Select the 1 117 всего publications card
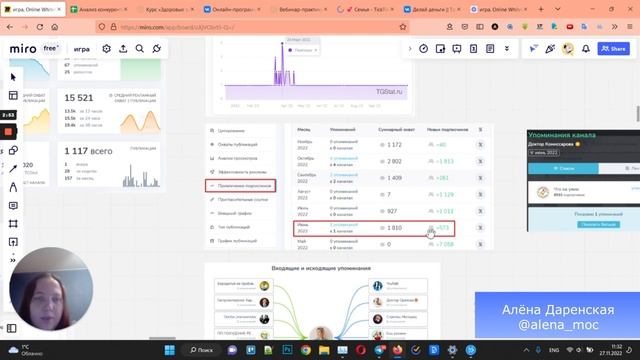This screenshot has height=360, width=640. tap(110, 165)
